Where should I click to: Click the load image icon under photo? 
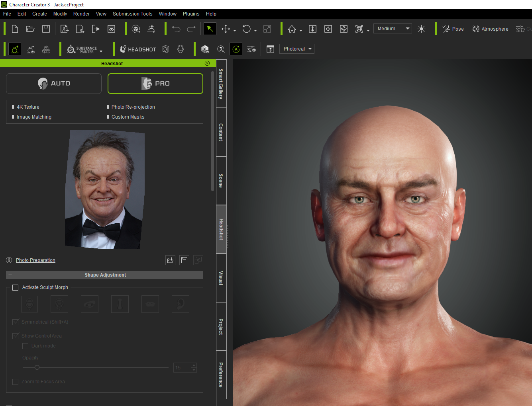point(170,260)
